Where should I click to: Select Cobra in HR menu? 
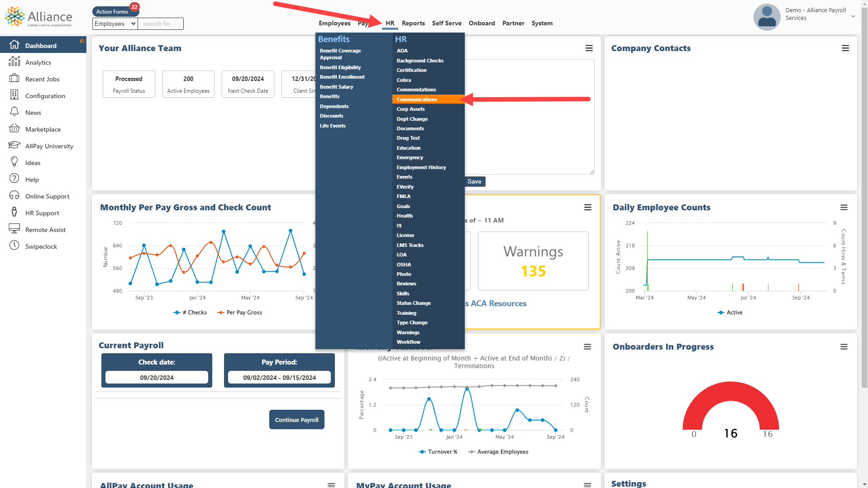[x=404, y=80]
